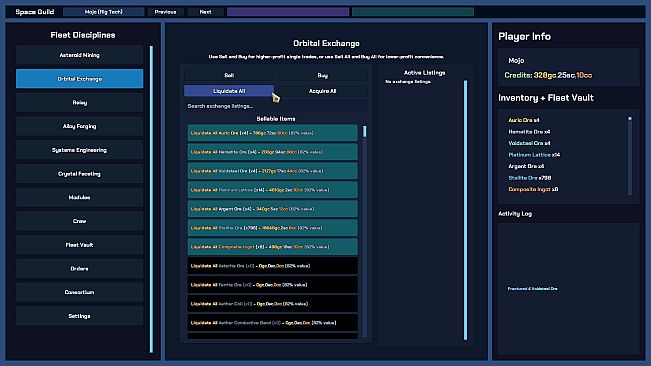651x366 pixels.
Task: Select the Acquire All tab
Action: coord(323,91)
